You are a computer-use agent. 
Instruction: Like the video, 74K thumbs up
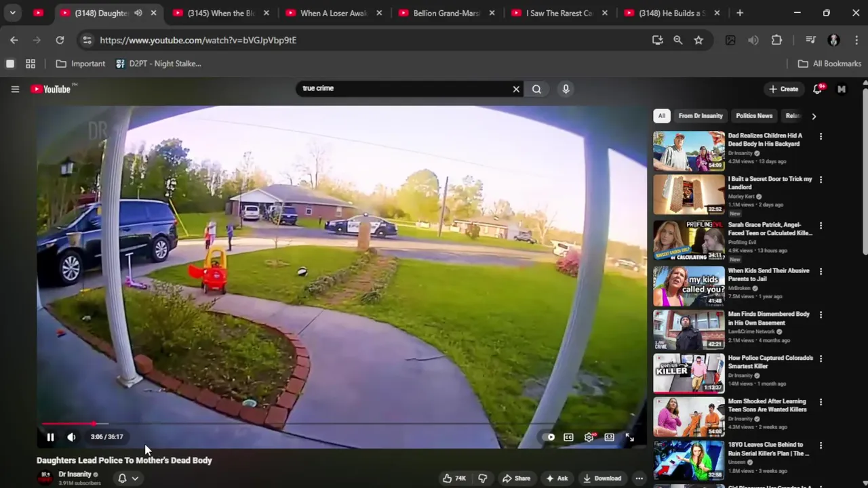coord(454,478)
